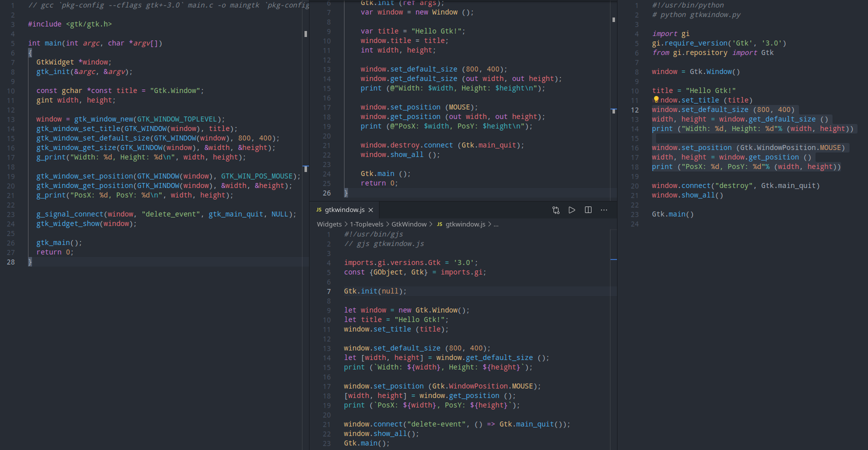Click 'window.show_all();' in JS editor
The width and height of the screenshot is (868, 450).
tap(381, 433)
